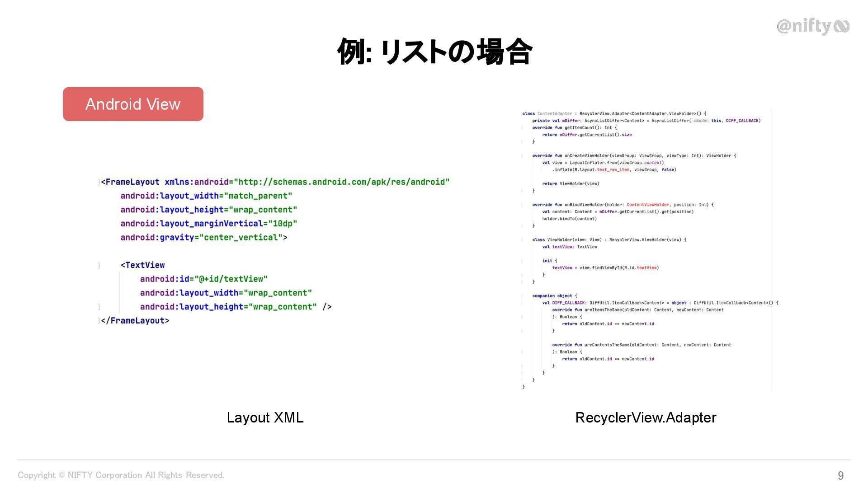Collapse the fold marker beside <FrameLayout
The height and width of the screenshot is (488, 868).
point(99,182)
